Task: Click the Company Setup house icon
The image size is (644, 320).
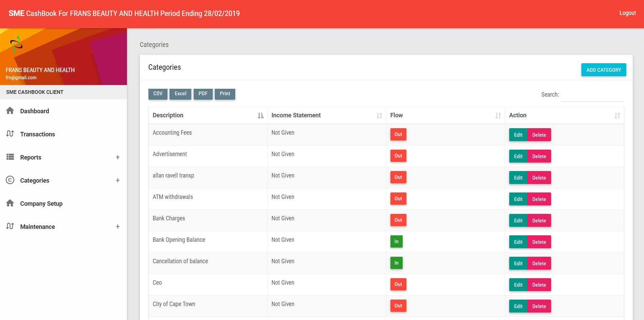Action: tap(10, 203)
